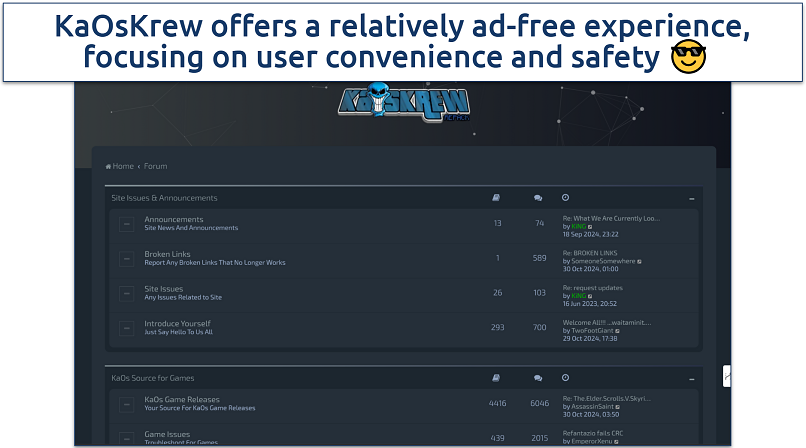Open the Home breadcrumb link
This screenshot has width=806, height=448.
[x=120, y=166]
